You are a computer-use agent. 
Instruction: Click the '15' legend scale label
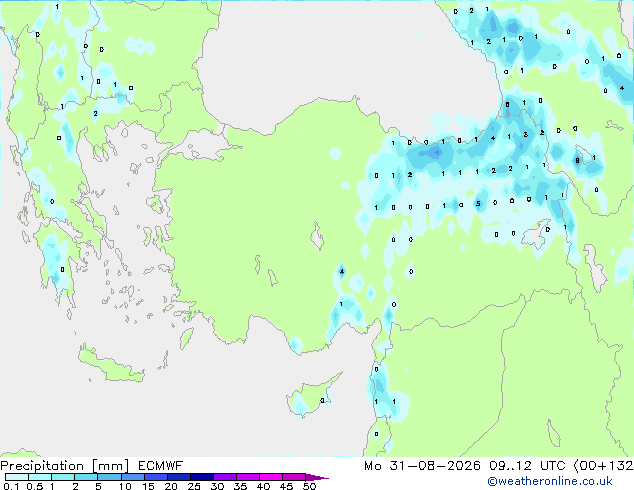(x=148, y=486)
